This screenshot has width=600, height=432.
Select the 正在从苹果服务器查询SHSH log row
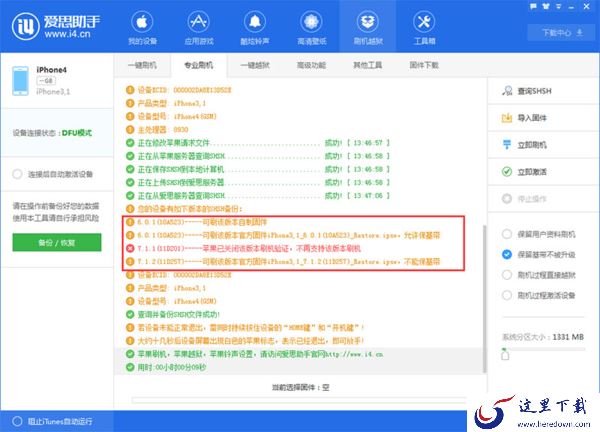258,156
